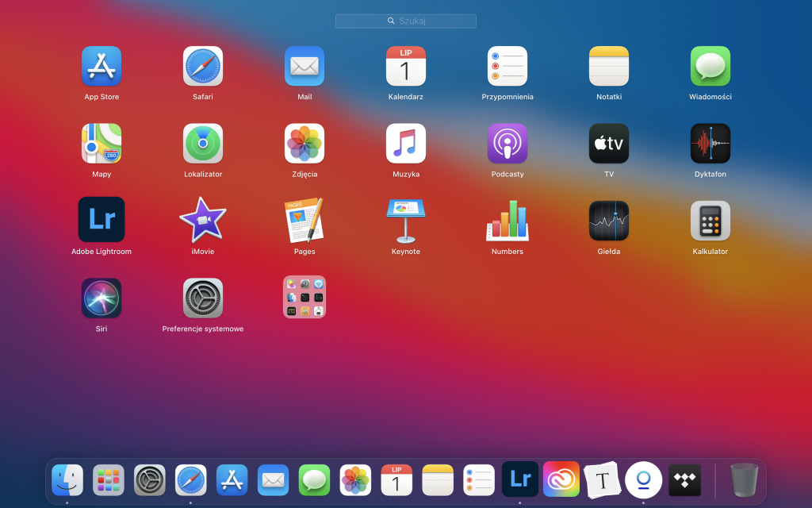Open the pink app folder in Launchpad
This screenshot has width=812, height=508.
[304, 297]
